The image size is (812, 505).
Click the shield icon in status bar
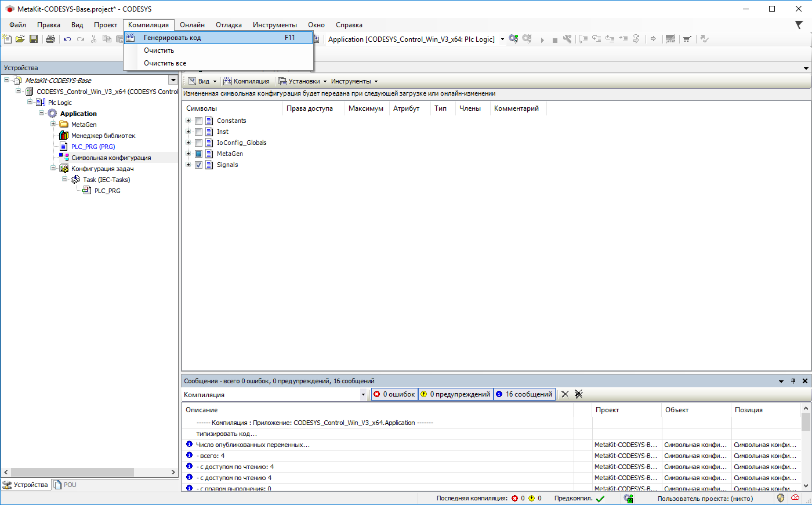click(x=781, y=498)
